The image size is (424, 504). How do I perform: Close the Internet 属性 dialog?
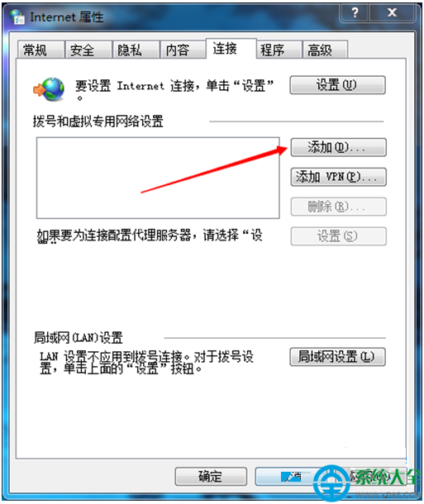tap(392, 13)
